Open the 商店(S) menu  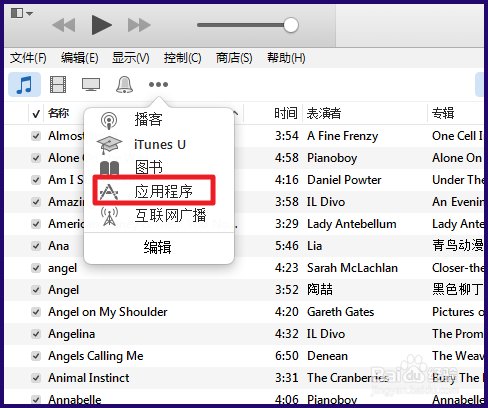pos(234,58)
